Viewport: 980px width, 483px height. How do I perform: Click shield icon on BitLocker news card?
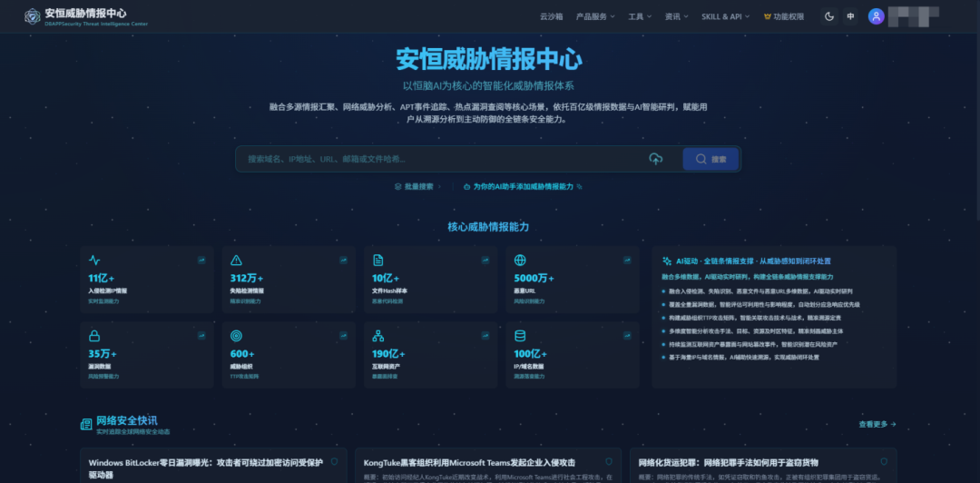click(x=334, y=462)
